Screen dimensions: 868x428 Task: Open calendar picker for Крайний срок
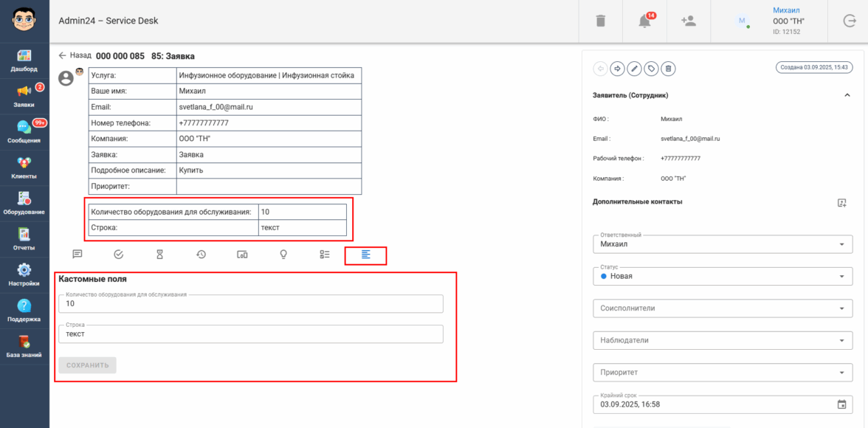coord(841,404)
